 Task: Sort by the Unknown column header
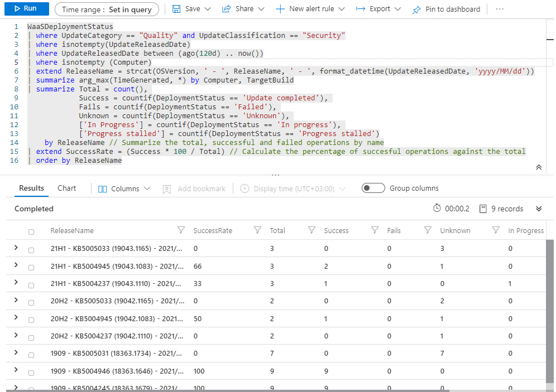[456, 230]
